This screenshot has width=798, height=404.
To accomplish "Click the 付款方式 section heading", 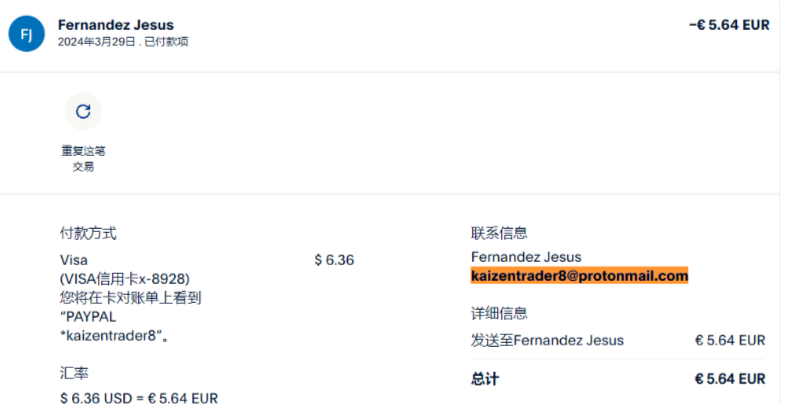I will pos(88,233).
